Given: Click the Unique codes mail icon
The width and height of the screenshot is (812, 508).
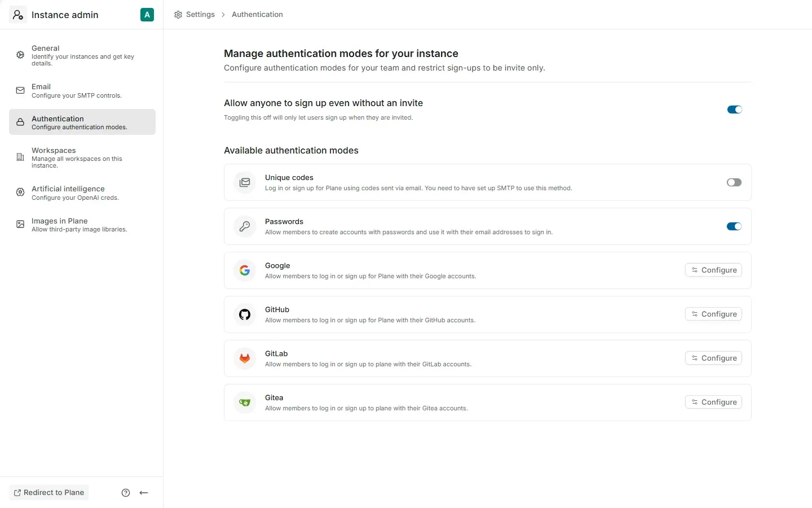Looking at the screenshot, I should tap(245, 182).
